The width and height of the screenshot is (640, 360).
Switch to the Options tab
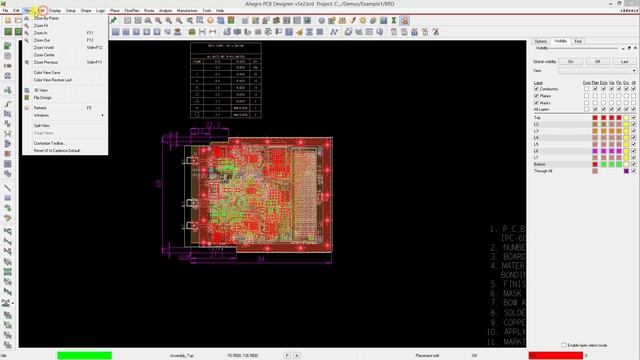click(540, 41)
